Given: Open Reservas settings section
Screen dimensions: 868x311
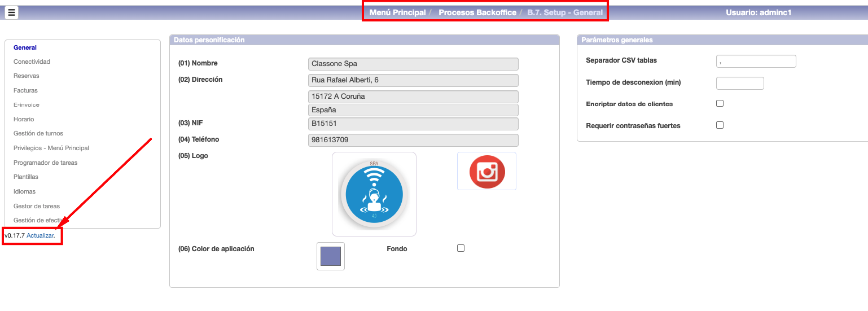Looking at the screenshot, I should [27, 76].
